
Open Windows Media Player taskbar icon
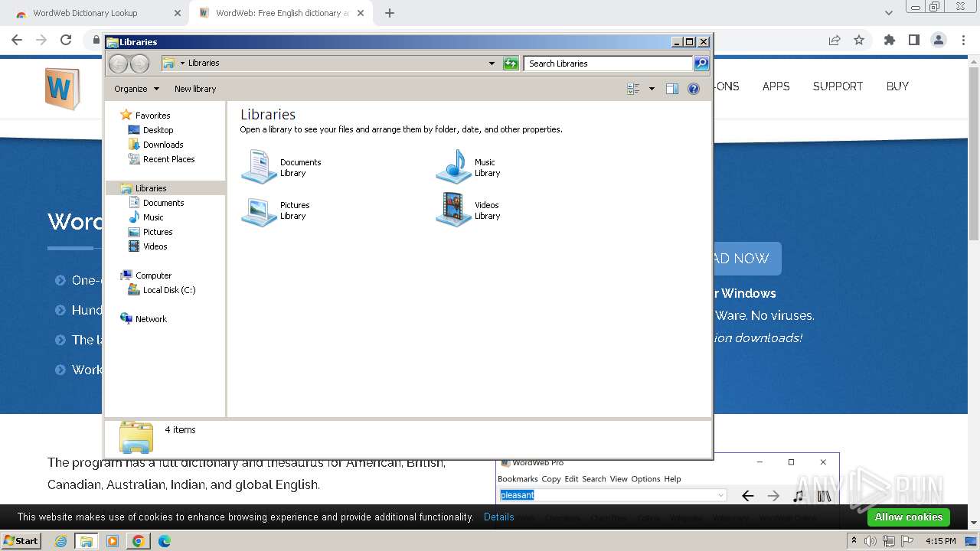(113, 541)
